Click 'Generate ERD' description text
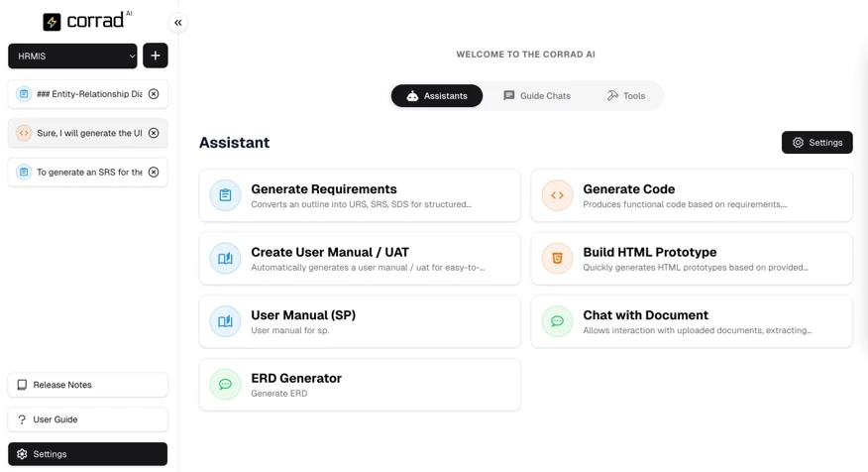The image size is (868, 472). 279,394
